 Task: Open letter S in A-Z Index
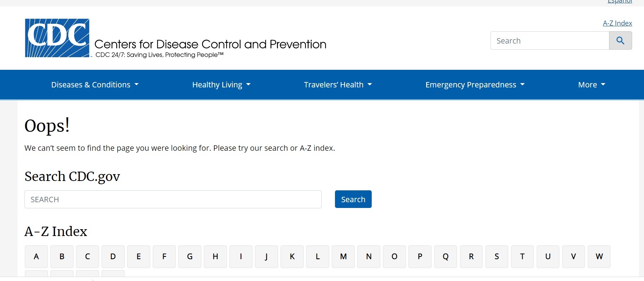click(x=497, y=257)
